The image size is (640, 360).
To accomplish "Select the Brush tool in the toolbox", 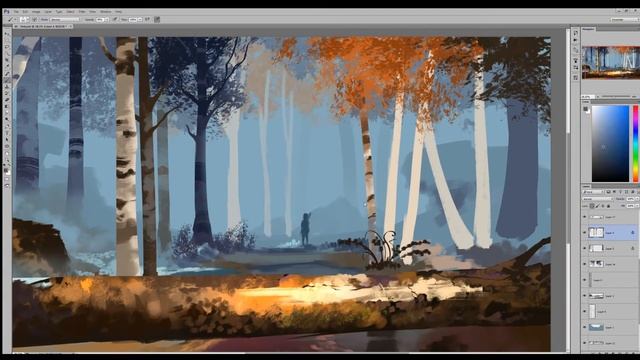I will click(7, 80).
